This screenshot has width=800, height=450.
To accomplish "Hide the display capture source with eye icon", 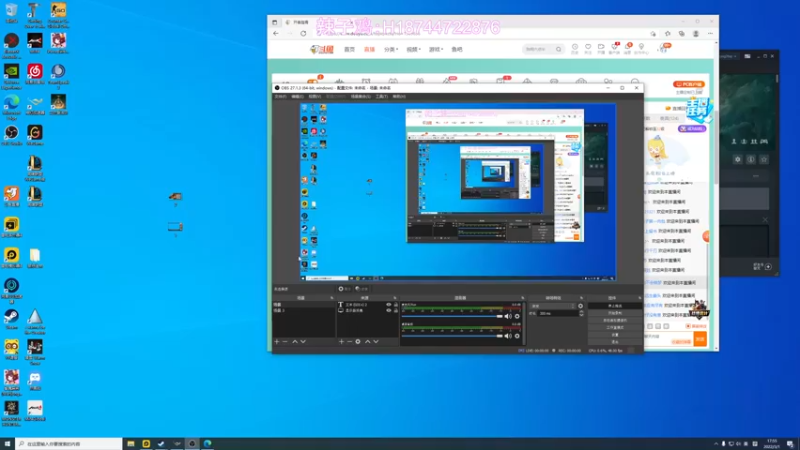I will [389, 310].
